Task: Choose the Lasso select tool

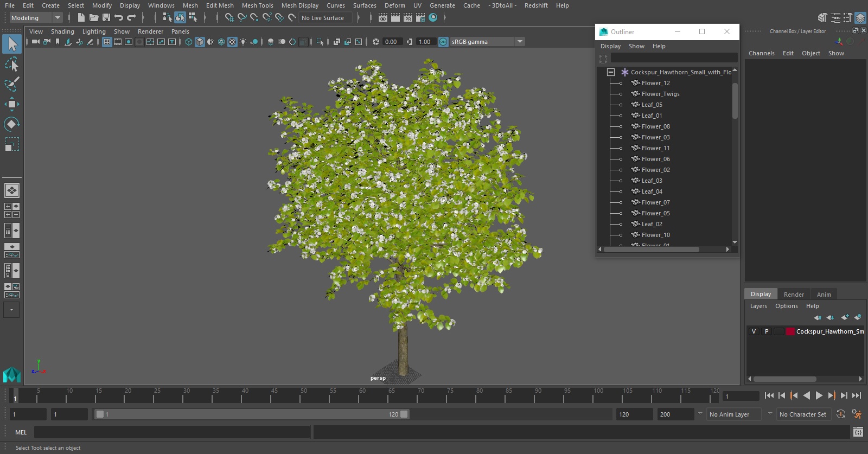Action: point(12,65)
